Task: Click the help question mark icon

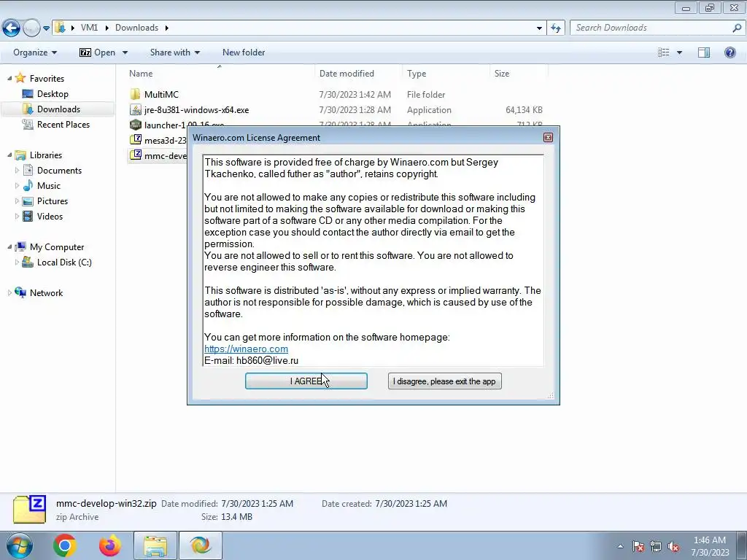Action: click(729, 52)
